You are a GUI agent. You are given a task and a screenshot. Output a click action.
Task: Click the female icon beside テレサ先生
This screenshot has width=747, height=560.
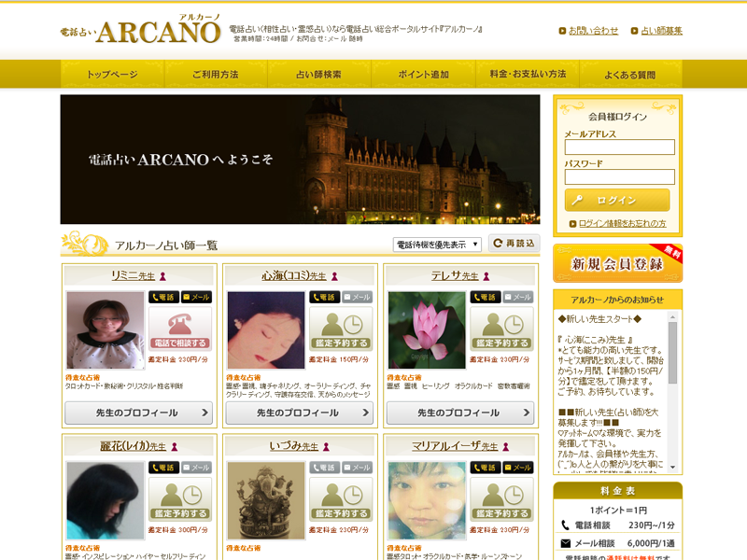pyautogui.click(x=486, y=276)
